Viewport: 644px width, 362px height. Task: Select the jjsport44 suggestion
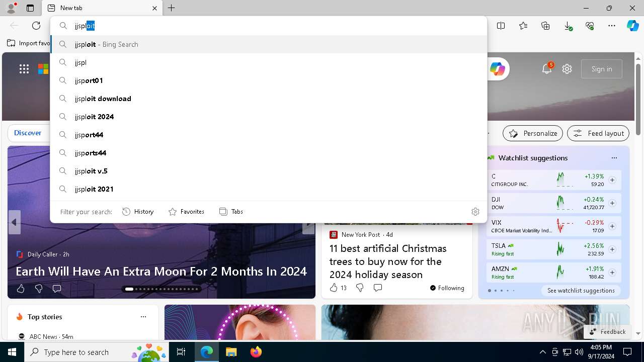pos(269,135)
